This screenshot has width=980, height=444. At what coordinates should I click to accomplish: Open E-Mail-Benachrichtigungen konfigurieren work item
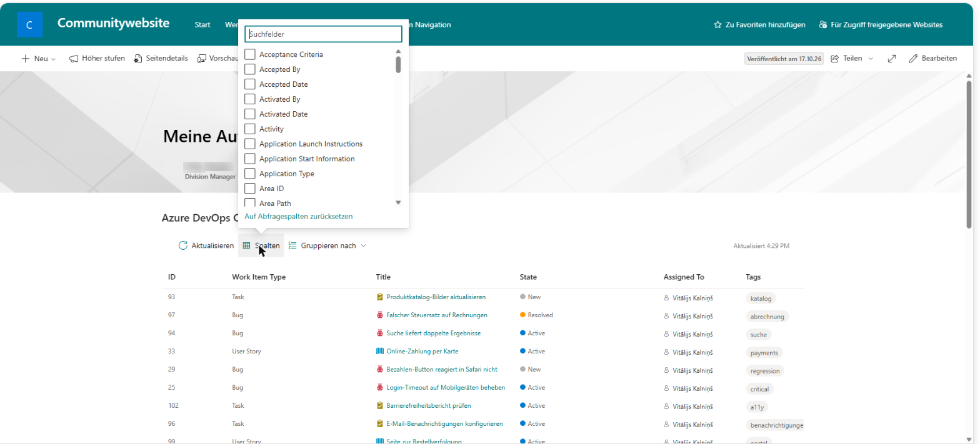tap(445, 424)
